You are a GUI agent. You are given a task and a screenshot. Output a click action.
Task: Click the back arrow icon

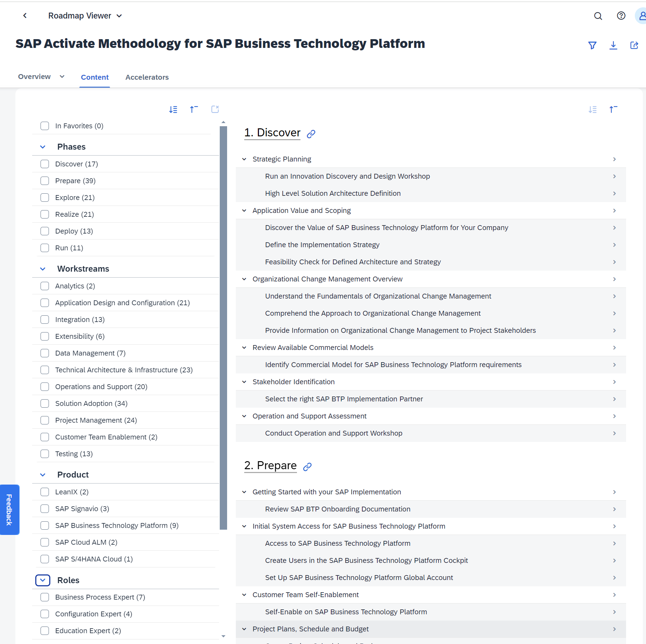25,16
